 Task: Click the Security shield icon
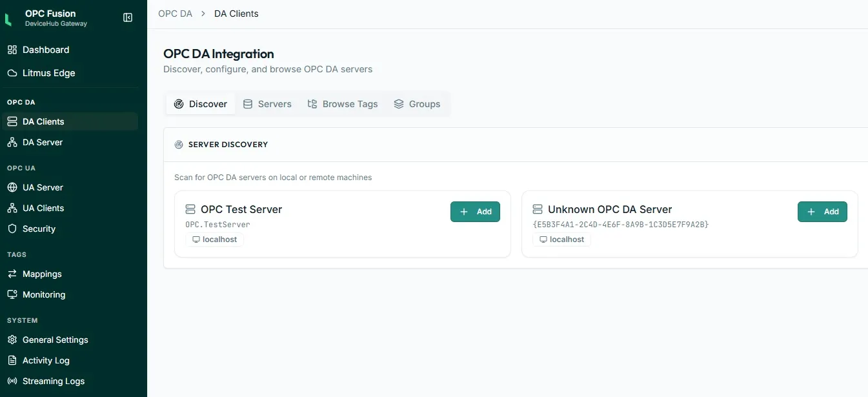click(x=12, y=229)
